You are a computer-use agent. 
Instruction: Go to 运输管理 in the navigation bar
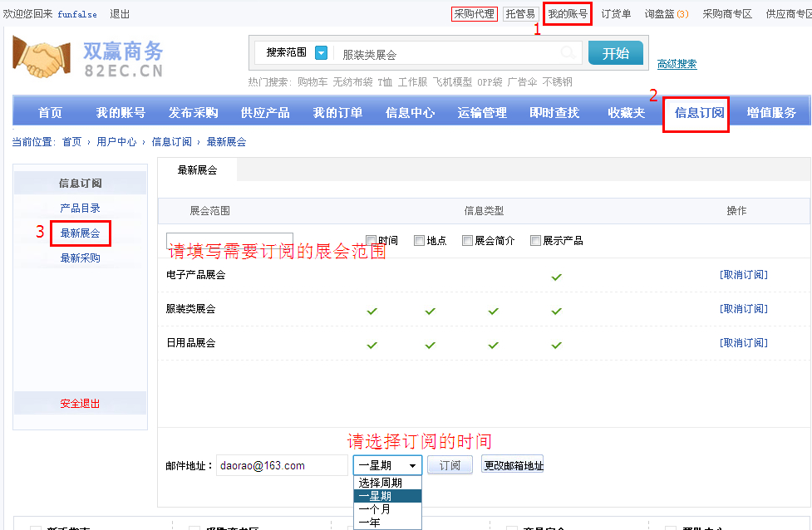(x=482, y=113)
